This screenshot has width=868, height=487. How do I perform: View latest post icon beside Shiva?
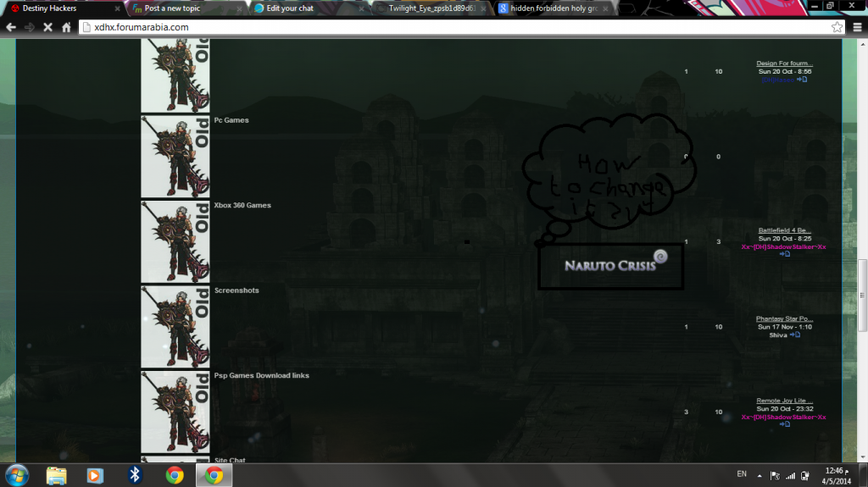[x=795, y=335]
